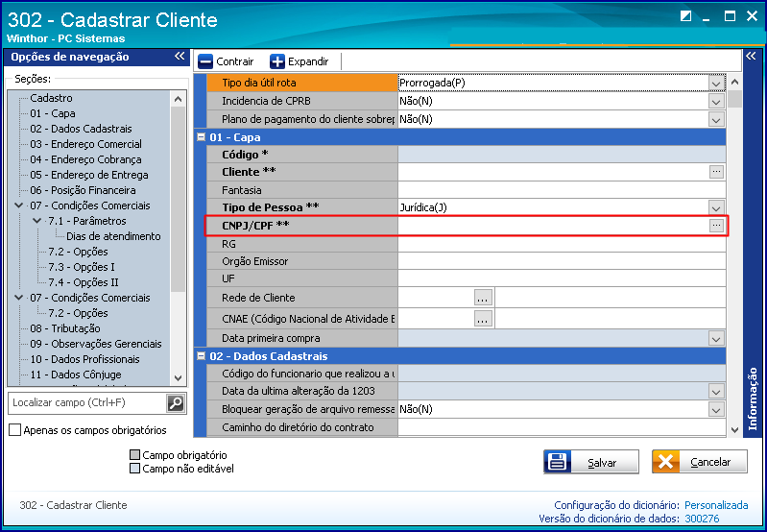Open the Data primeira compra dropdown
The image size is (767, 532).
click(x=716, y=338)
